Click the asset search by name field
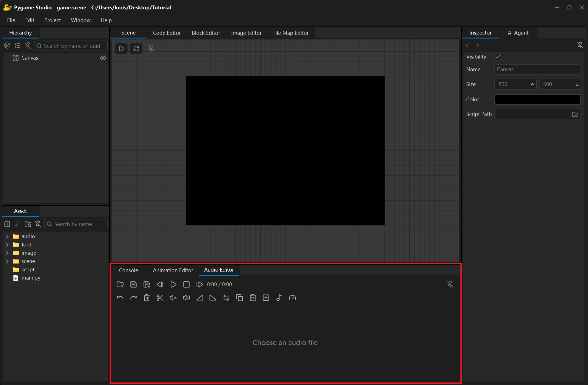This screenshot has height=385, width=588. (76, 224)
